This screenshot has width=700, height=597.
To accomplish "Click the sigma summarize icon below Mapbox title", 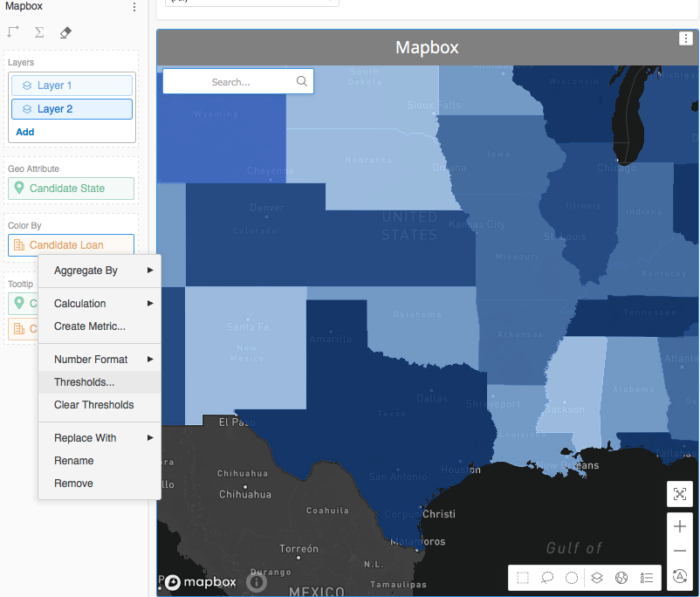I will [x=38, y=31].
